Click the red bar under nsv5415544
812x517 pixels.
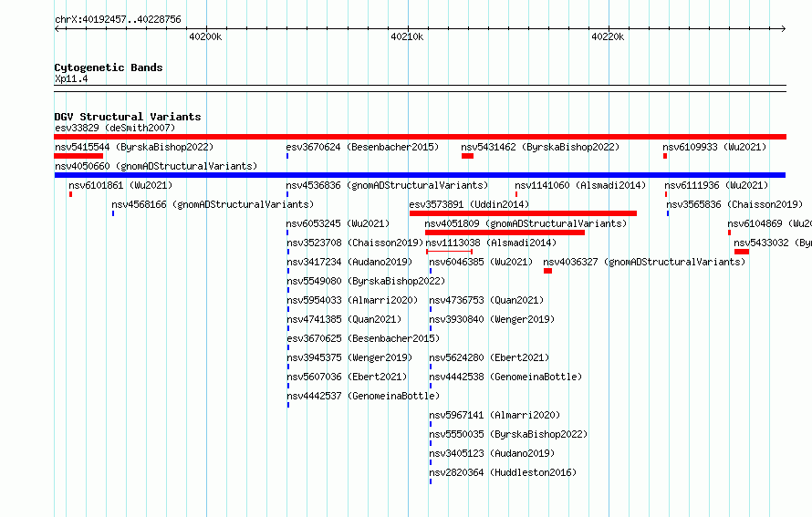(x=78, y=156)
